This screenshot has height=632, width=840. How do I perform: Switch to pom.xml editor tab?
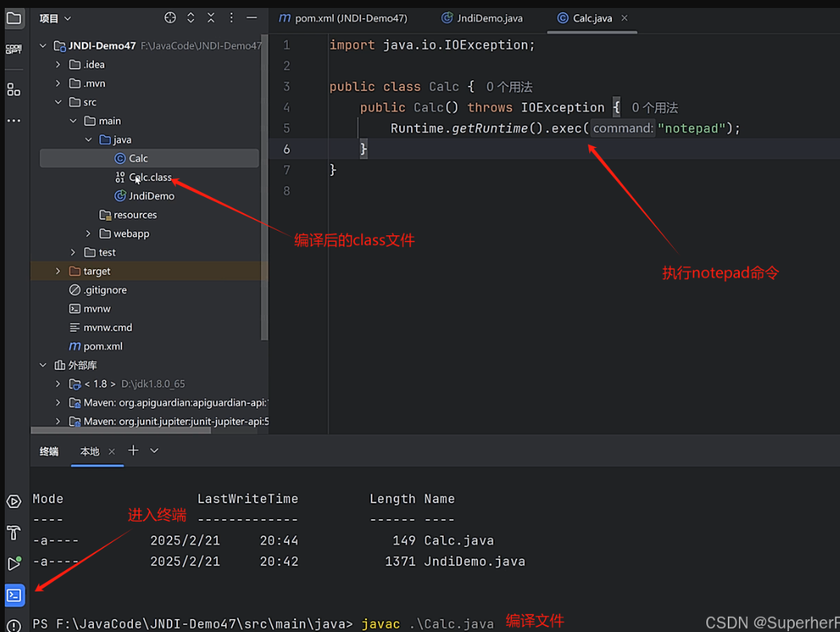point(343,18)
